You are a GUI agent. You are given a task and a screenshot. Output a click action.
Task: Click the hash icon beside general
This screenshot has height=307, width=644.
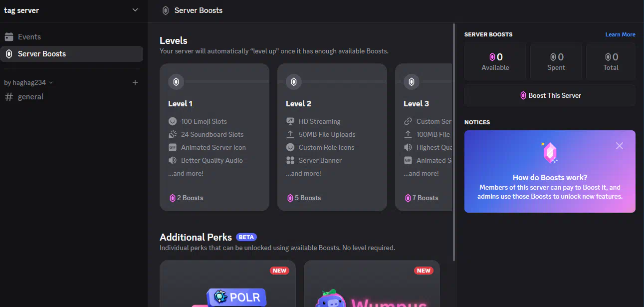(8, 97)
